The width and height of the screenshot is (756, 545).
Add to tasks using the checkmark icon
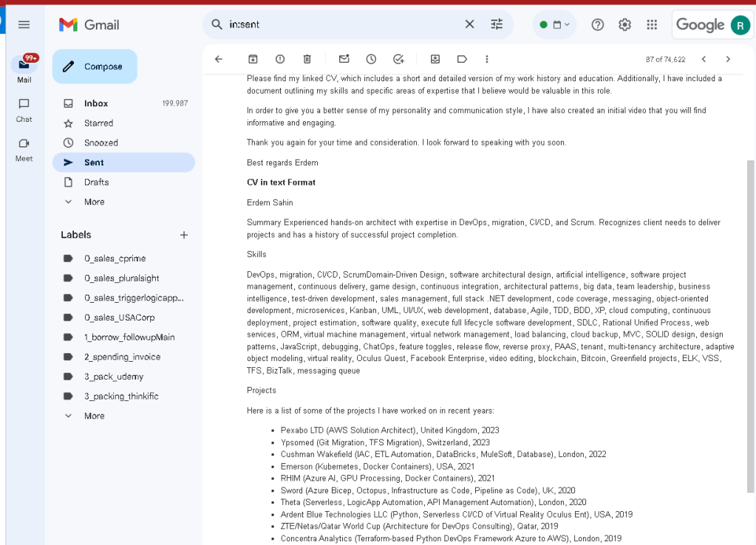(x=398, y=59)
